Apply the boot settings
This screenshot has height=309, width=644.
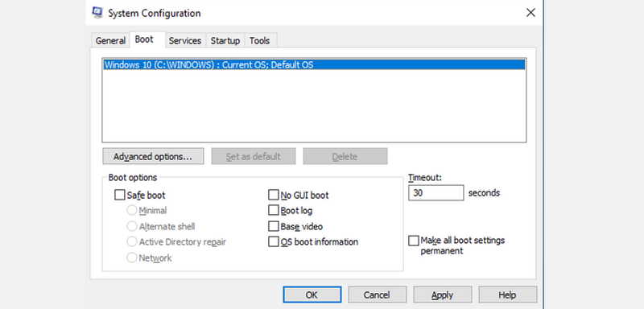[442, 295]
